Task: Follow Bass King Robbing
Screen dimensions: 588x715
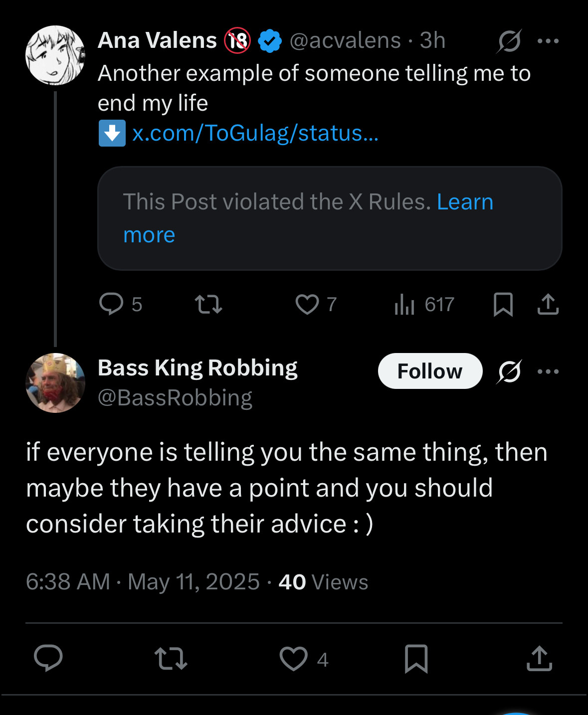Action: pyautogui.click(x=430, y=371)
